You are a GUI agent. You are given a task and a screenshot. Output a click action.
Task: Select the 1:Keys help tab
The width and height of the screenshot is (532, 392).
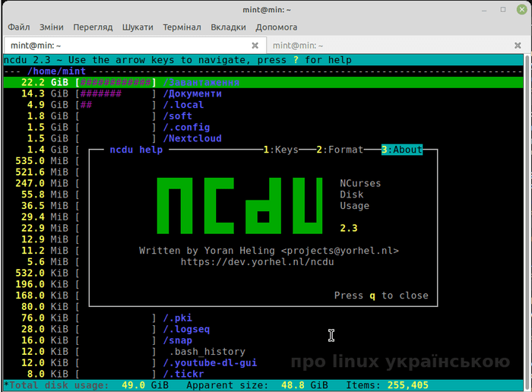click(281, 150)
